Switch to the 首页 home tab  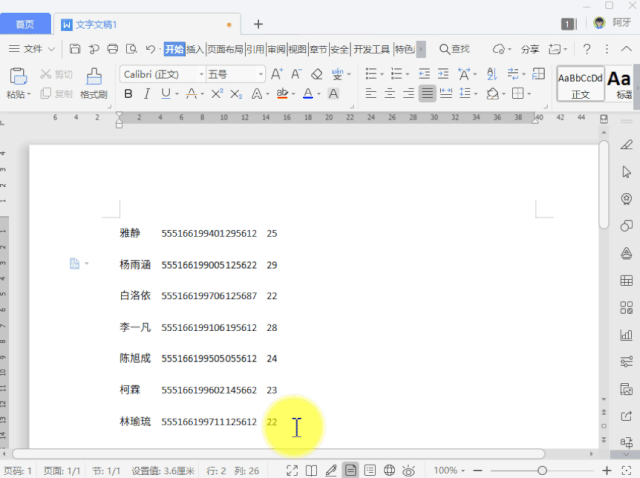click(25, 24)
